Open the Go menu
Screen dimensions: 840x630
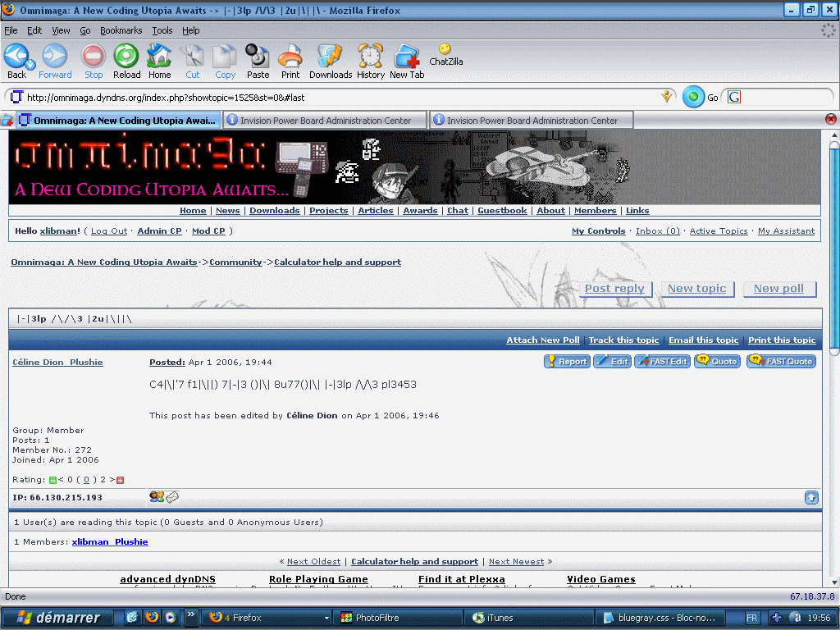pos(85,30)
